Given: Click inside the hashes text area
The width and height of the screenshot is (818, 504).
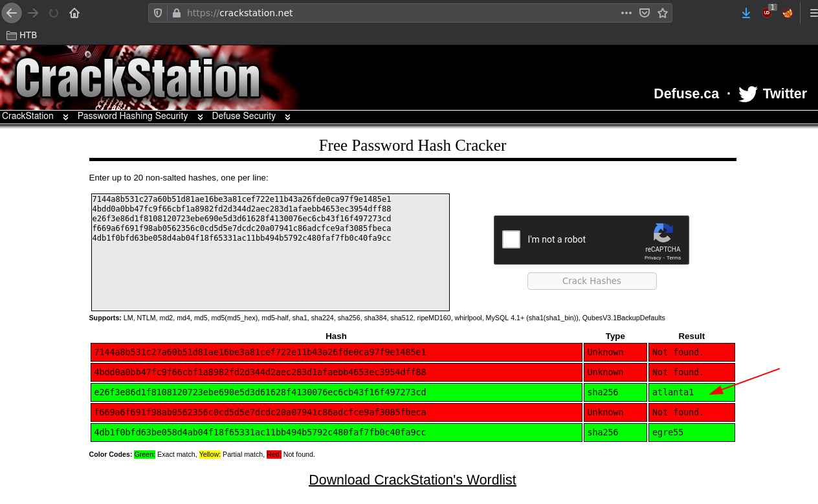Looking at the screenshot, I should pyautogui.click(x=271, y=252).
